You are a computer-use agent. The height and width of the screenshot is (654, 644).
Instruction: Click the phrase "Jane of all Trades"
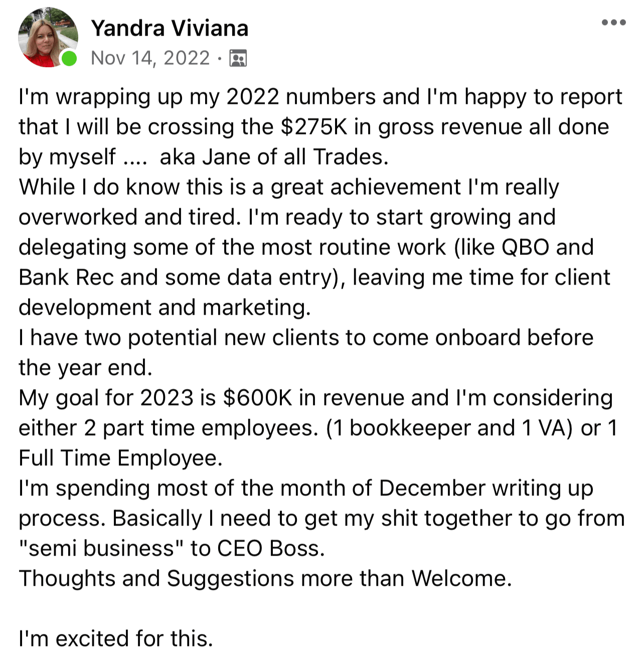pyautogui.click(x=295, y=157)
